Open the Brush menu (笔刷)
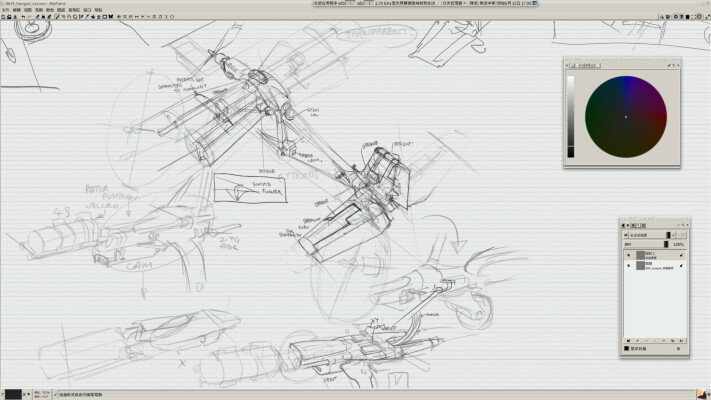This screenshot has height=400, width=711. [39, 10]
